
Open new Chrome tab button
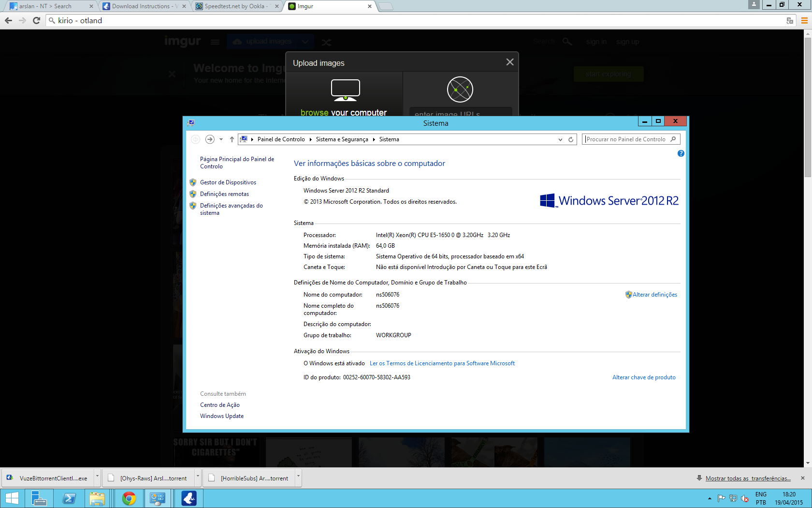(385, 6)
